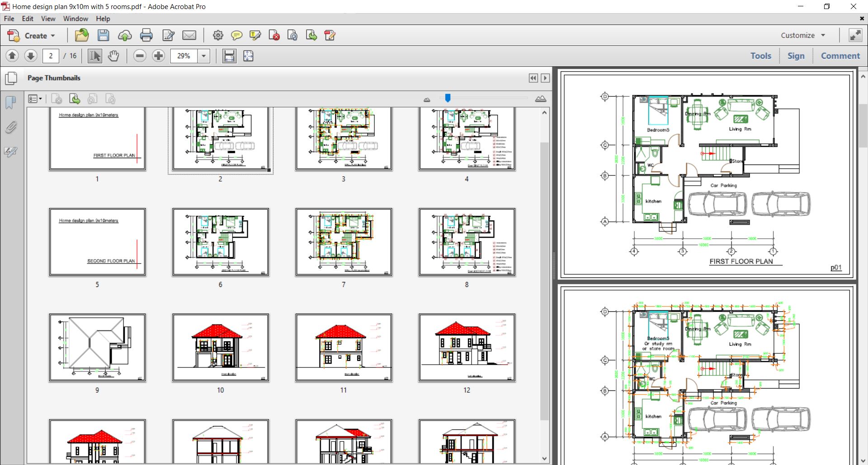Toggle scrolling mode page display
868x465 pixels.
pos(229,56)
